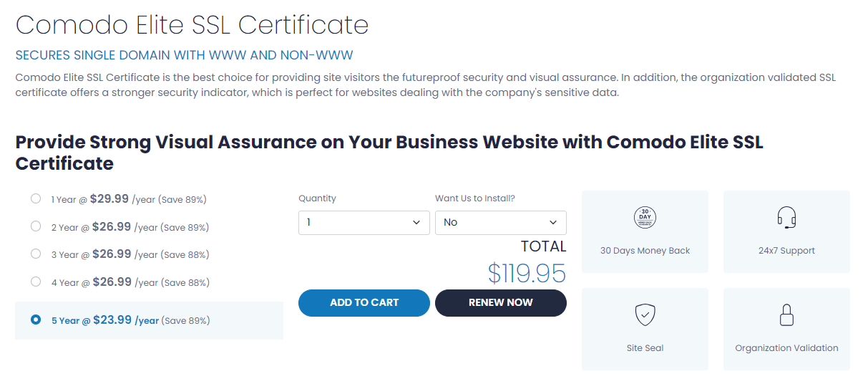The image size is (868, 384).
Task: Click the Organization Validation card label
Action: (786, 348)
